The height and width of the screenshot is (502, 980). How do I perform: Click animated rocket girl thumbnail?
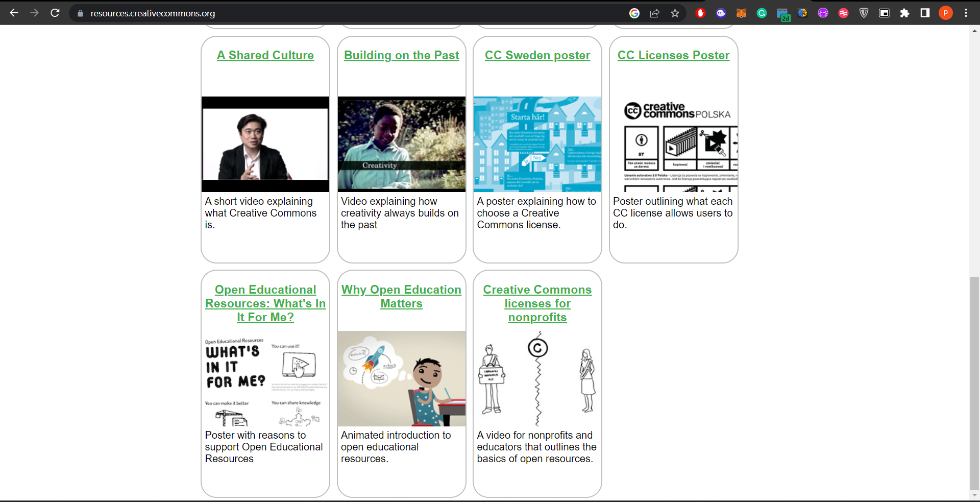coord(402,378)
